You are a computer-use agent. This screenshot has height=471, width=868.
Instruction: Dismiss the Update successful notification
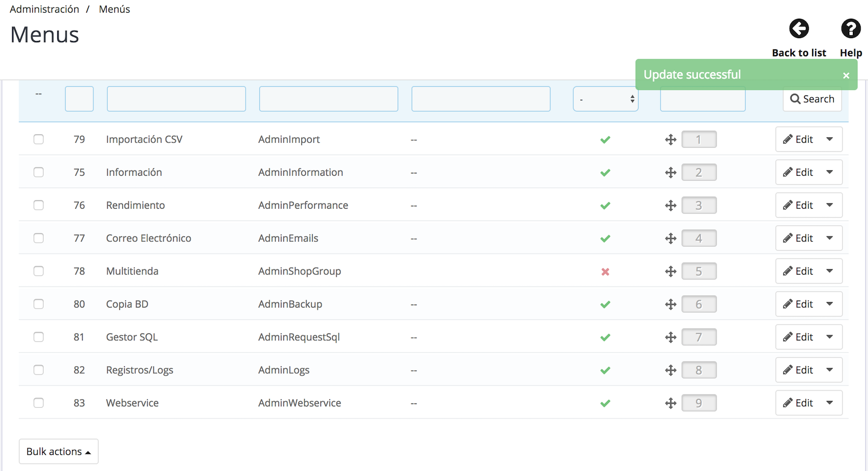click(x=846, y=75)
